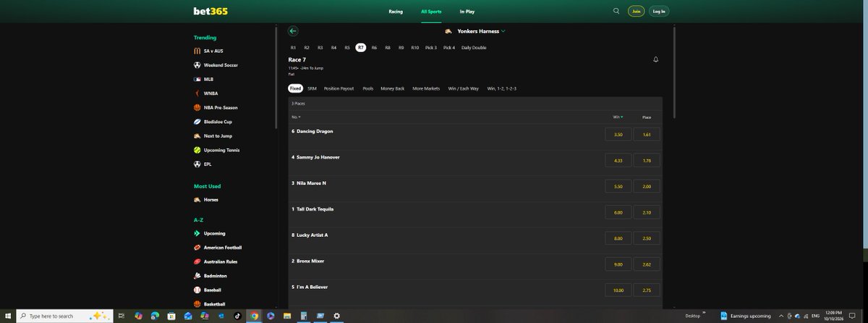The height and width of the screenshot is (323, 868).
Task: Open TikTok from the taskbar
Action: pyautogui.click(x=237, y=316)
